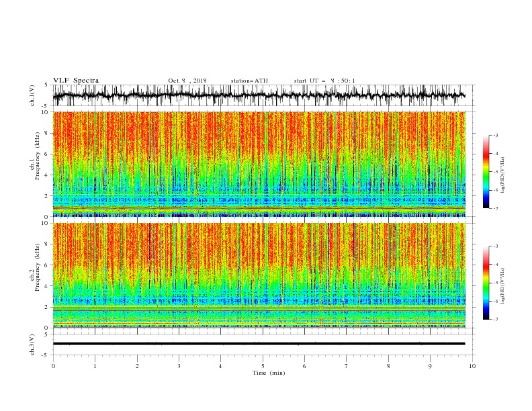Click the ch.3 flat voltage trace
This screenshot has width=532, height=411.
pos(259,344)
